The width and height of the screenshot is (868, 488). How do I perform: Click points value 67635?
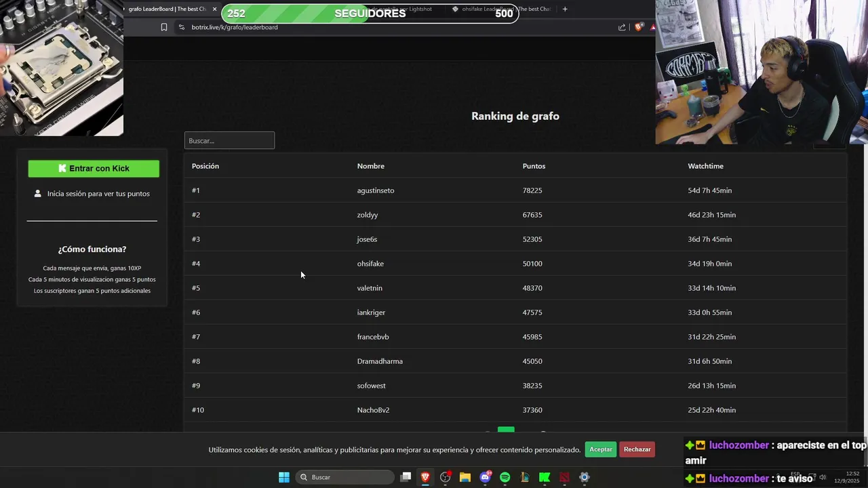coord(532,215)
